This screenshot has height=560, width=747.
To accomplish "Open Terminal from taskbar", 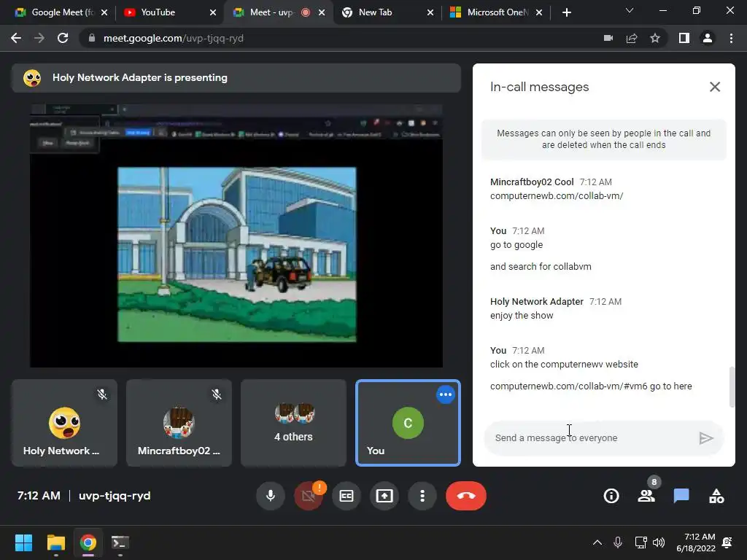I will point(120,542).
